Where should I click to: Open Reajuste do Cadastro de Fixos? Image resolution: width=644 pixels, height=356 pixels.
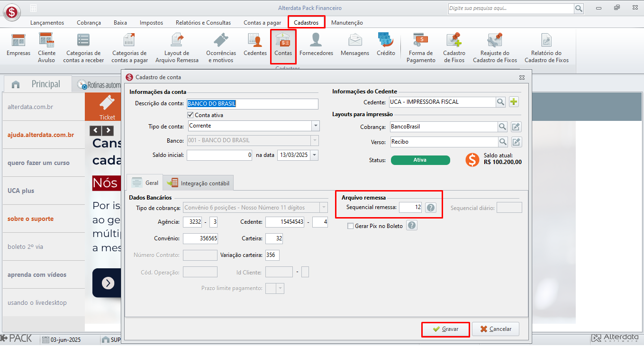pyautogui.click(x=495, y=47)
